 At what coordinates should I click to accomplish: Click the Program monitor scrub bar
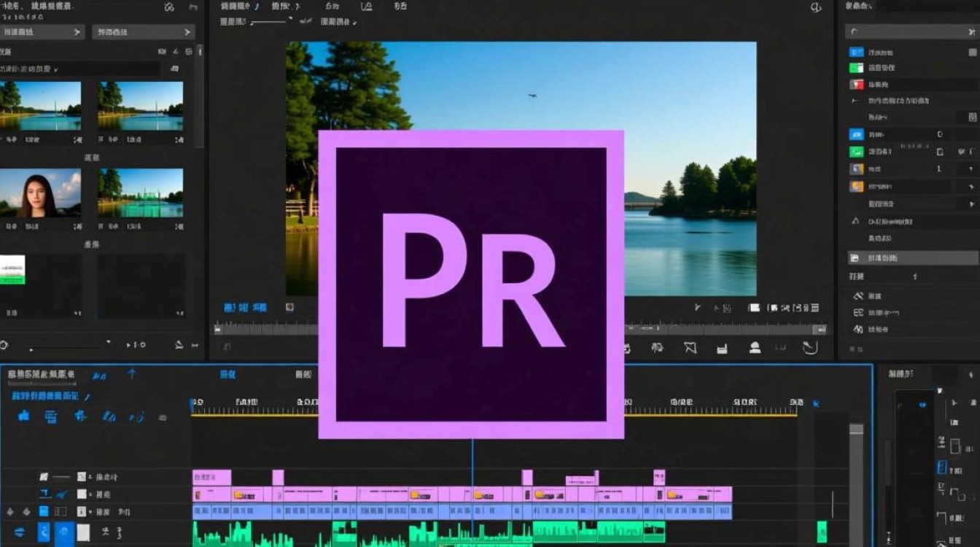(521, 329)
